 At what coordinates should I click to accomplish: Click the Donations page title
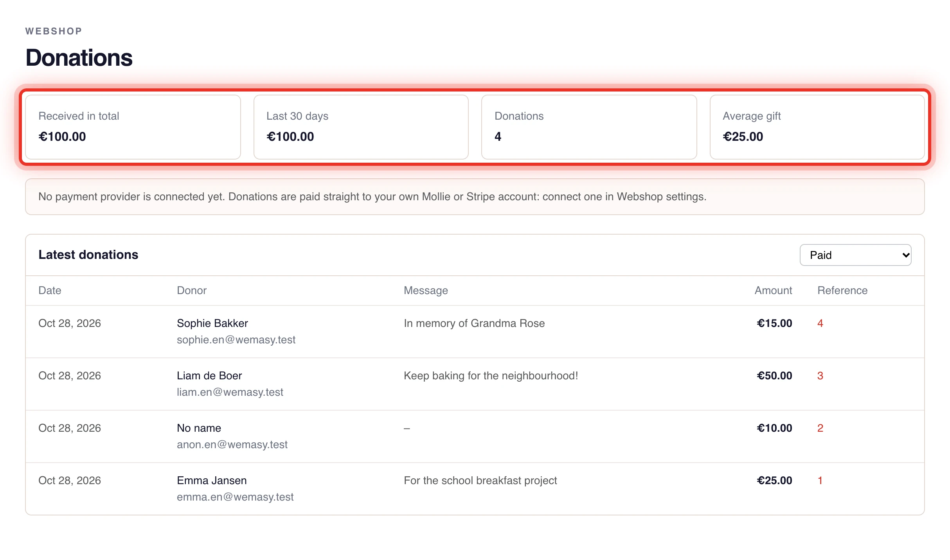tap(79, 58)
